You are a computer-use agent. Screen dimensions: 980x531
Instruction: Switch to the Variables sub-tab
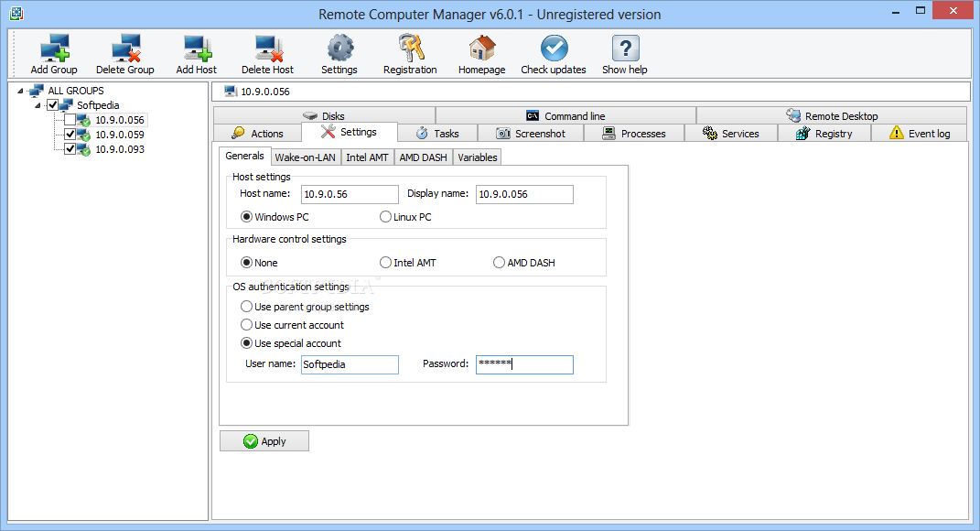(478, 157)
